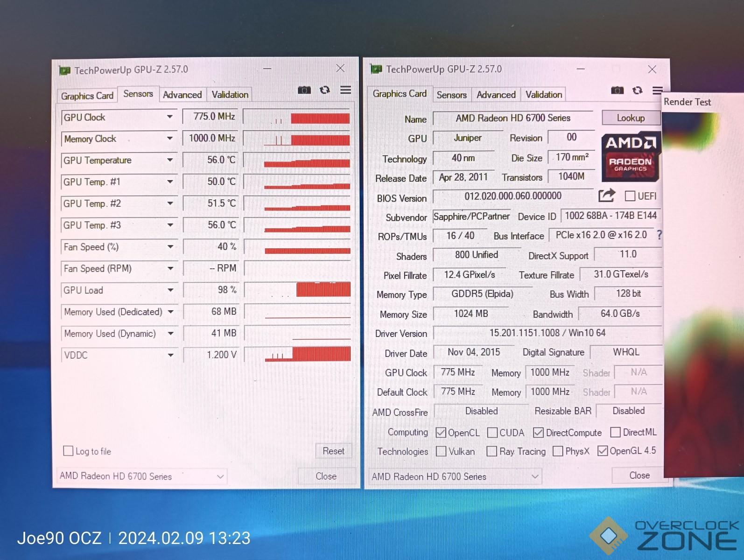Open Validation tab in Graphics Card window
The image size is (744, 560).
pyautogui.click(x=544, y=95)
